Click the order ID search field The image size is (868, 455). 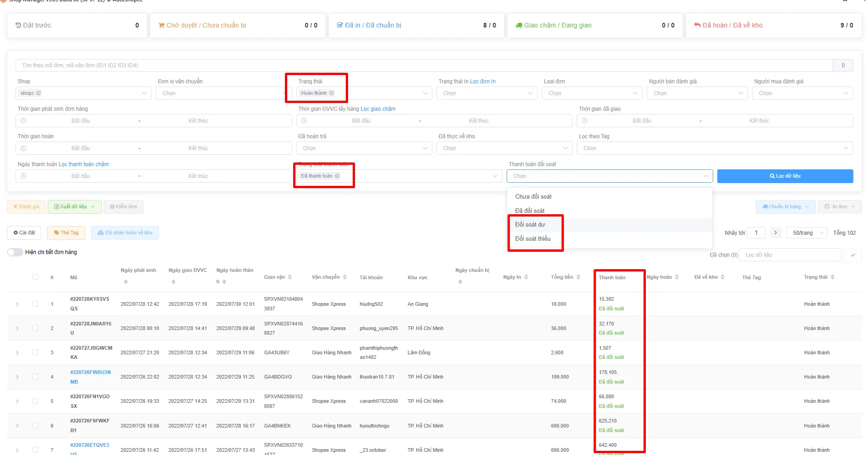tap(424, 65)
